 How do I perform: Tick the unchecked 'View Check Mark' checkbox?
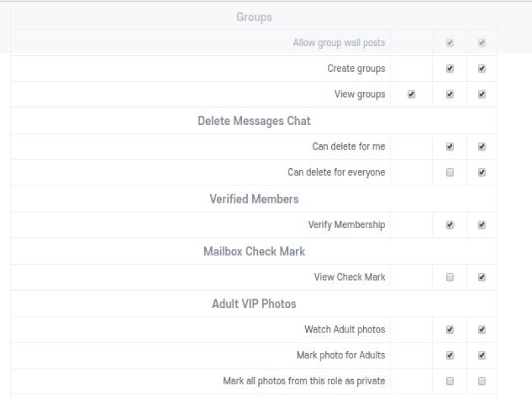tap(450, 277)
